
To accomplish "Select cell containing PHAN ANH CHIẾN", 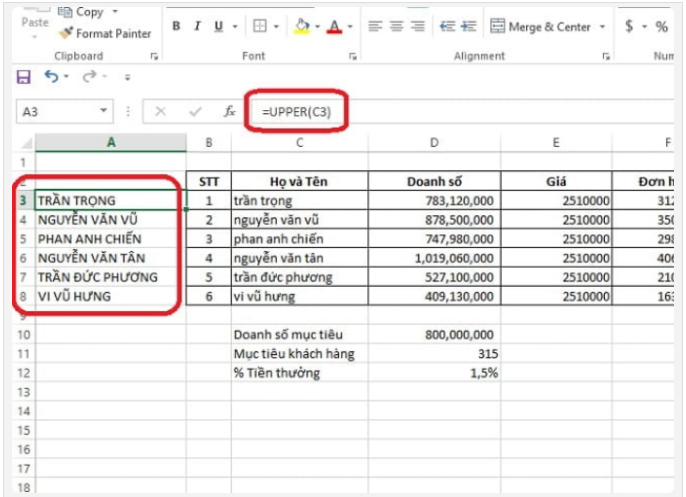I will point(111,239).
